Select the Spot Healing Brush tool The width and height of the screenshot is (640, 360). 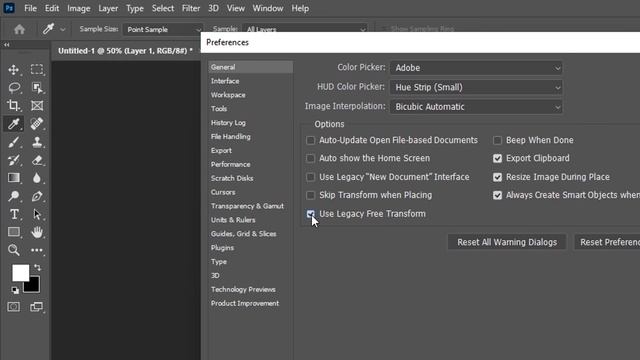pos(37,124)
